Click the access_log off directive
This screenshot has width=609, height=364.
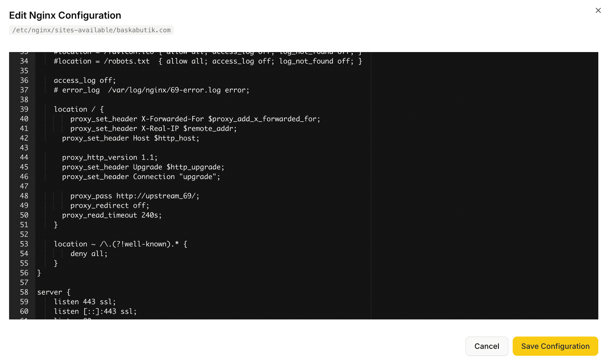84,80
